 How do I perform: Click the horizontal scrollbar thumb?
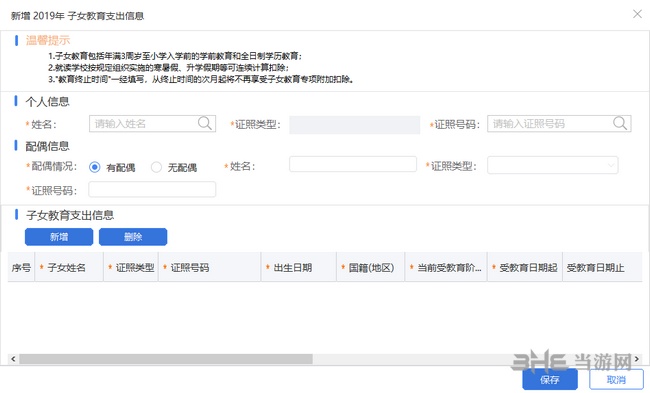click(166, 359)
